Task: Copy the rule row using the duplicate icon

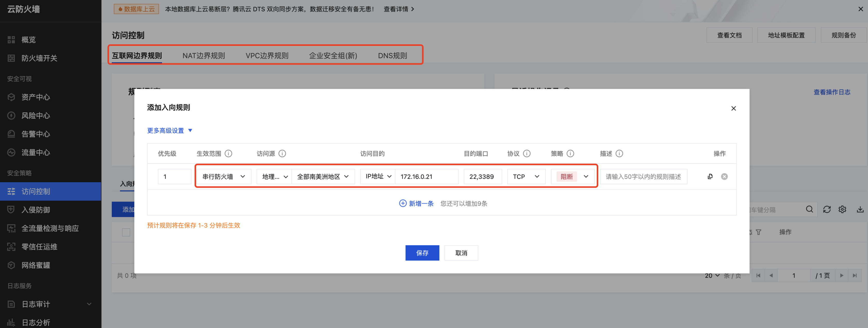Action: point(710,176)
